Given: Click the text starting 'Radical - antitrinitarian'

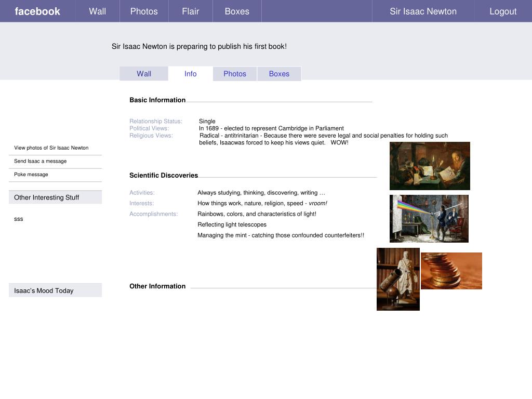Looking at the screenshot, I should (323, 139).
